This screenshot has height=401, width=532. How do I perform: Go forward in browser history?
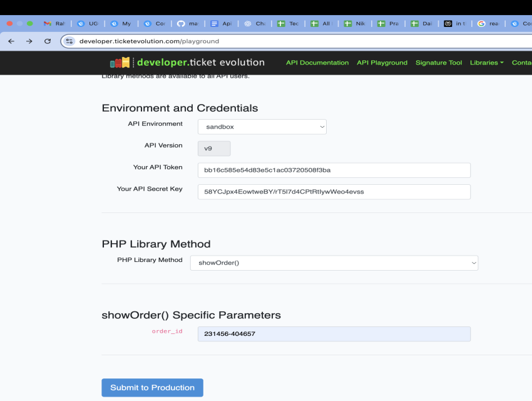pos(29,41)
